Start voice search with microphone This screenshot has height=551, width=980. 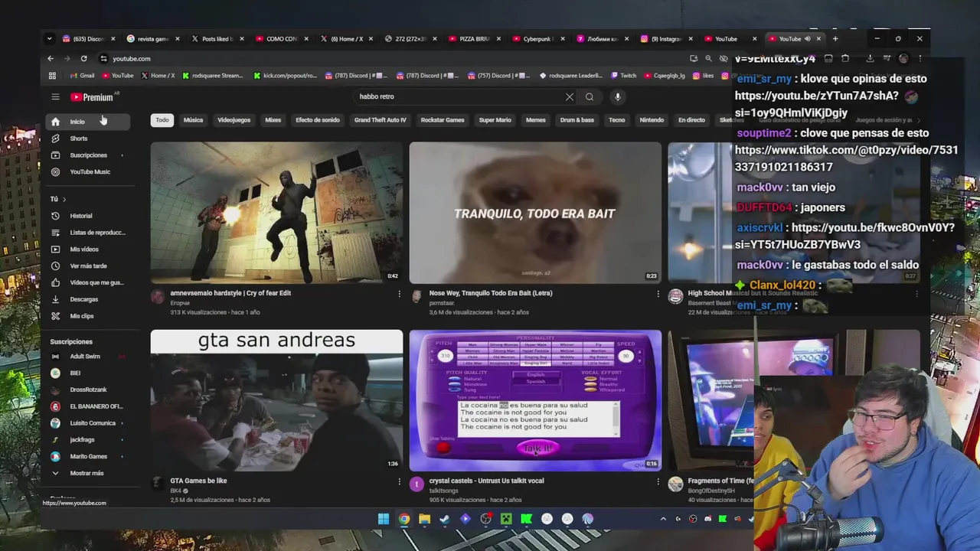pos(618,97)
